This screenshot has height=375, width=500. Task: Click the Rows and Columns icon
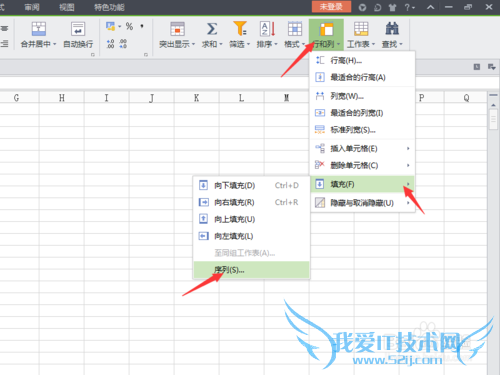click(x=326, y=29)
